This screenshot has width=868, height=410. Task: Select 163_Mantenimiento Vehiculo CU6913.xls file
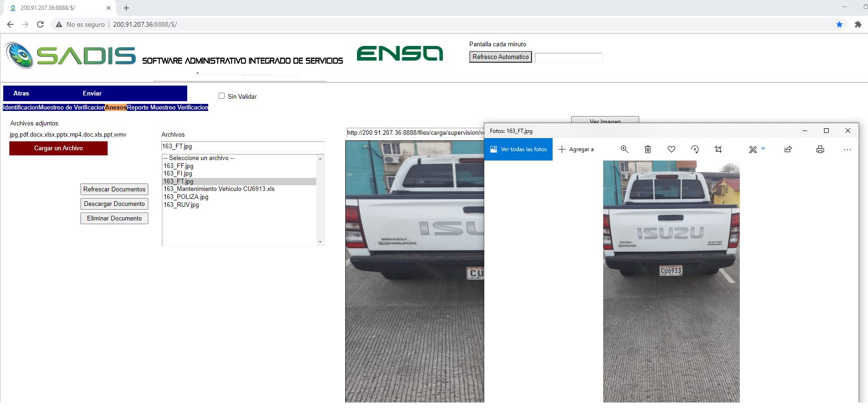coord(239,189)
